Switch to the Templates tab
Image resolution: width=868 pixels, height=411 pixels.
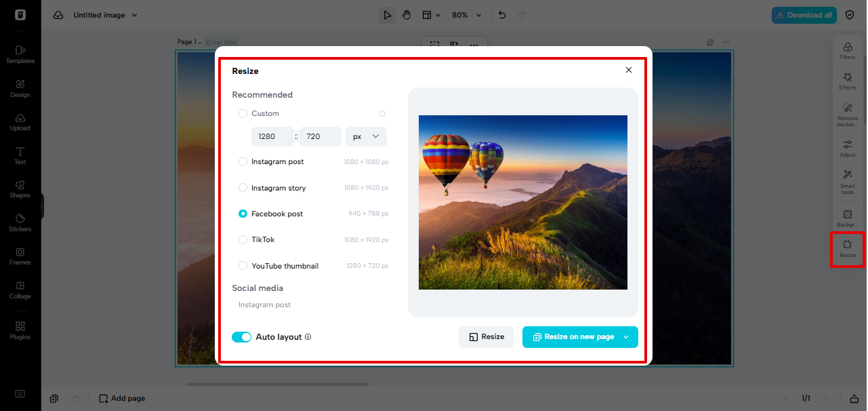tap(20, 54)
